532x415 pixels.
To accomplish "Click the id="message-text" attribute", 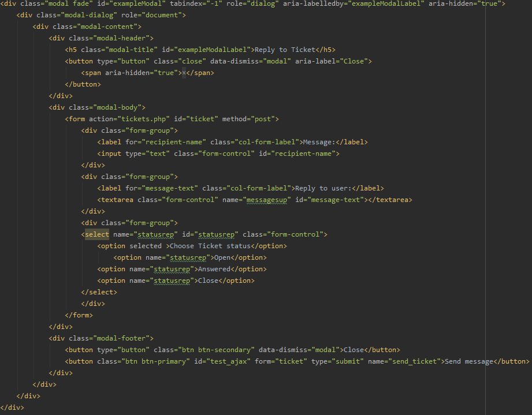I will pos(329,200).
